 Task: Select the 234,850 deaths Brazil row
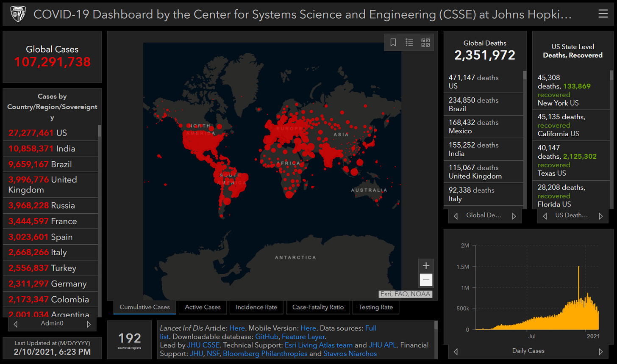(484, 104)
